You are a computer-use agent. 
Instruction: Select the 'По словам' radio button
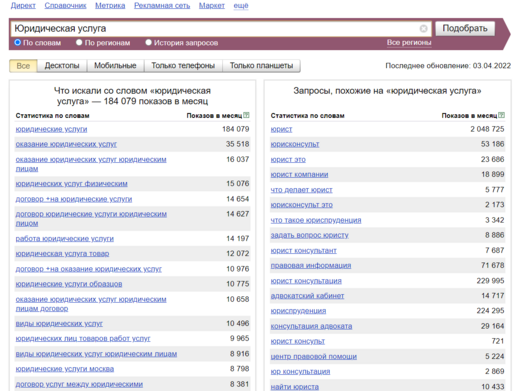[18, 42]
